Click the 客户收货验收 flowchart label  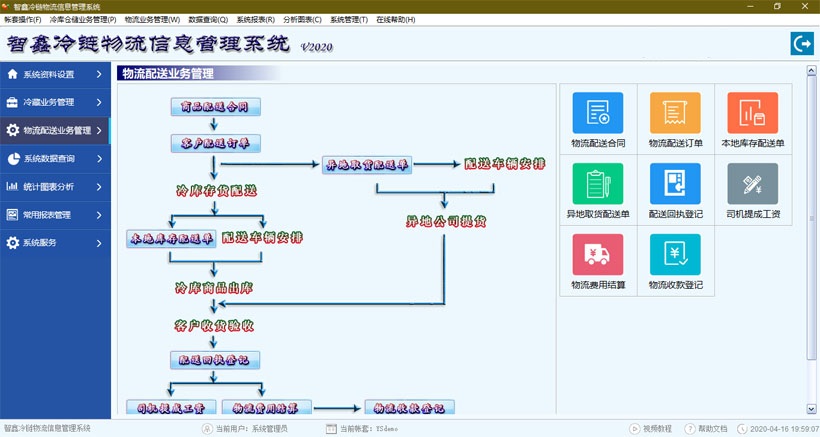pos(214,326)
